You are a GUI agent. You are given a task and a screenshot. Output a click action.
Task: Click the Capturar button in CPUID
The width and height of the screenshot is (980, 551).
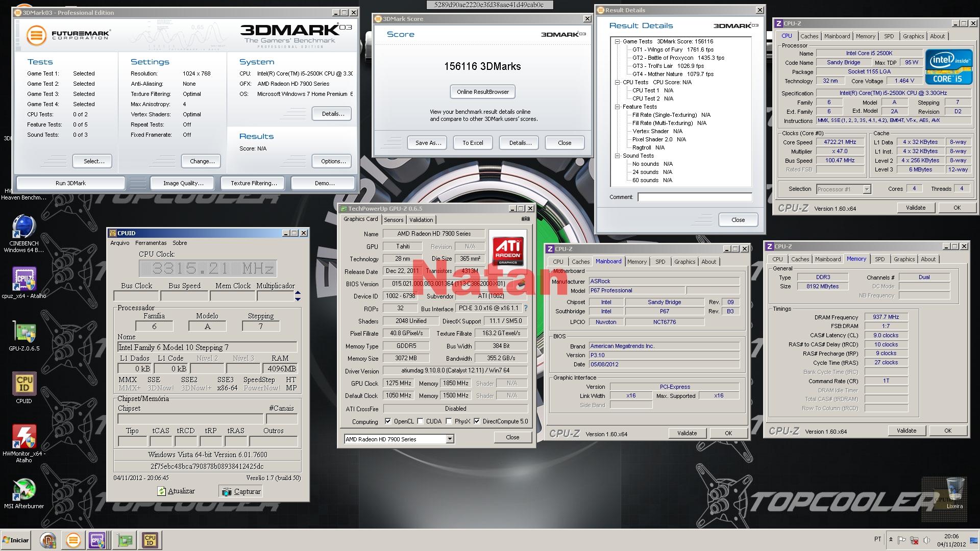click(x=241, y=491)
